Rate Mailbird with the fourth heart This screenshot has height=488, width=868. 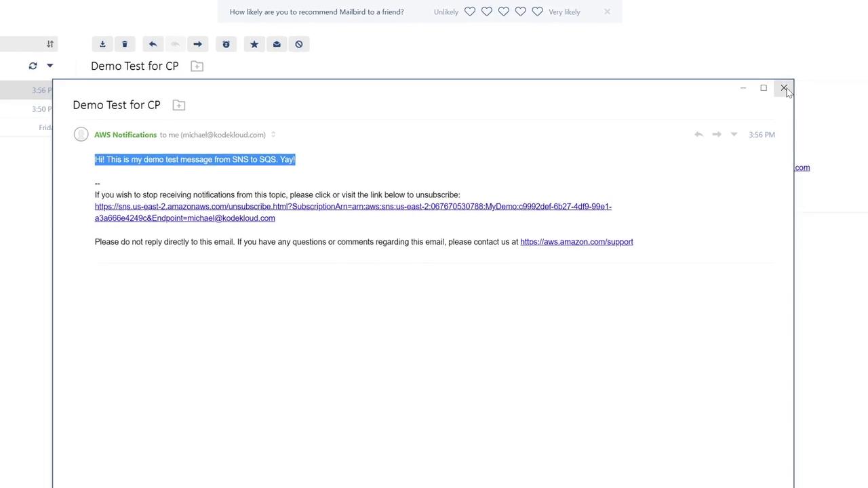pos(521,12)
